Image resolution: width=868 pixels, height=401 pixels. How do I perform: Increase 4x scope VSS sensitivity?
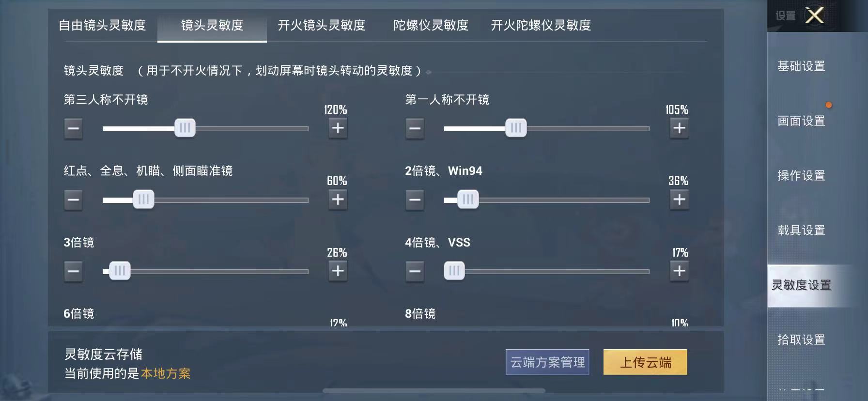click(x=679, y=271)
